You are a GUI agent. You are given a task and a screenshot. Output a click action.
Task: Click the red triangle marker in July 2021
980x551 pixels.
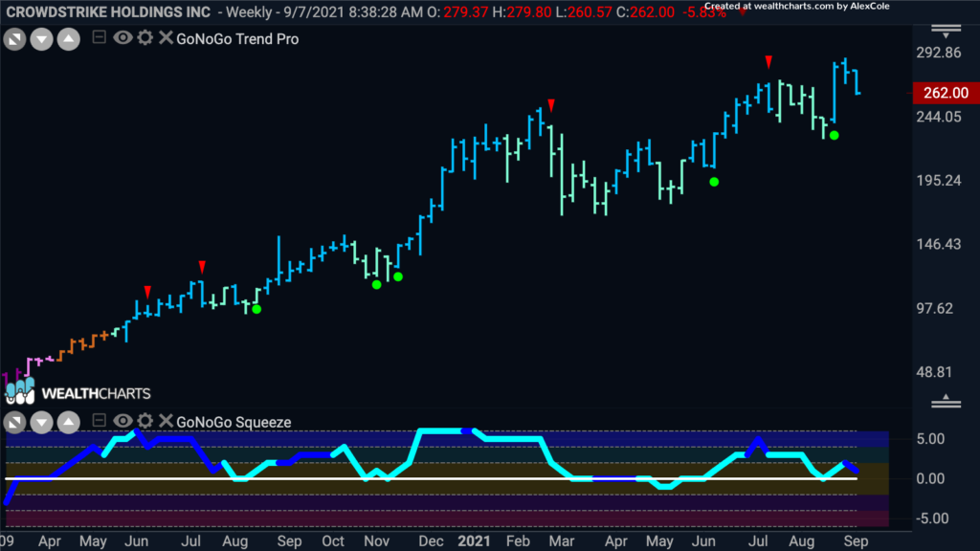point(768,62)
